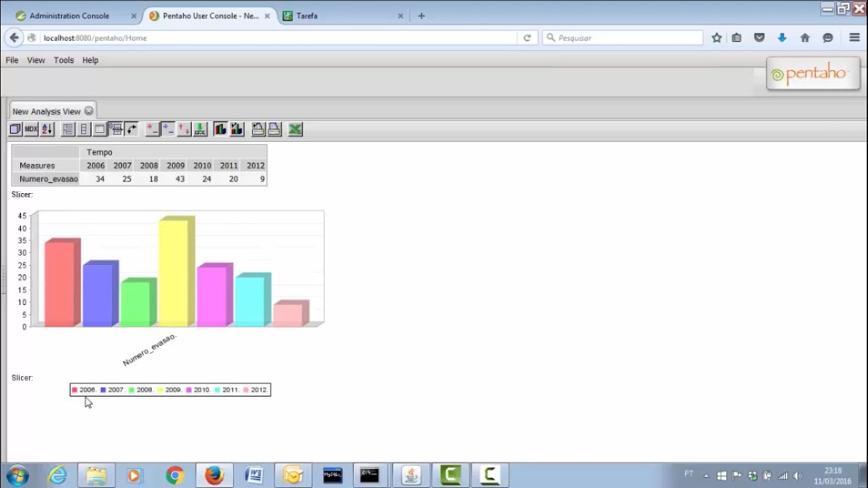Open Microsoft Word from the taskbar
This screenshot has width=868, height=488.
point(254,475)
